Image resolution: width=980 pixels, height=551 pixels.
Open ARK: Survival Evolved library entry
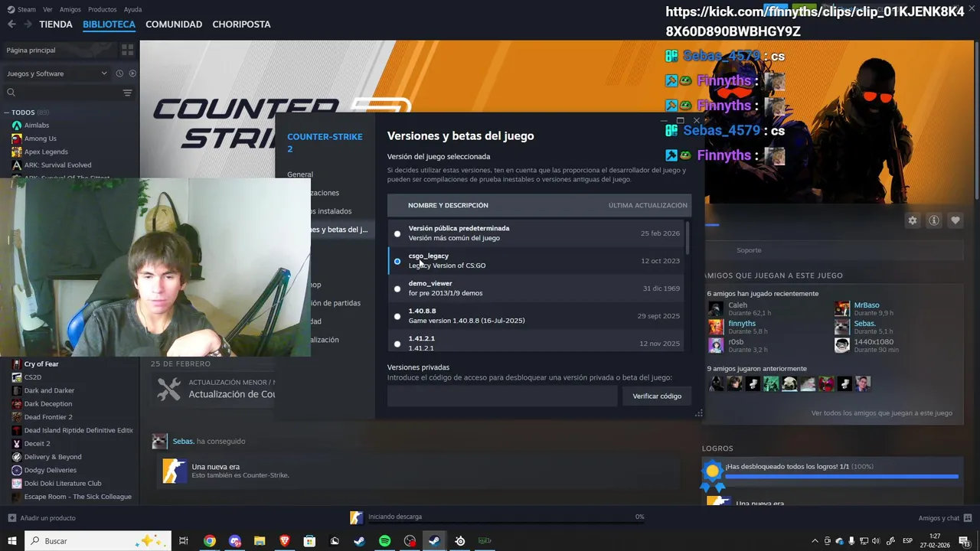click(x=57, y=165)
